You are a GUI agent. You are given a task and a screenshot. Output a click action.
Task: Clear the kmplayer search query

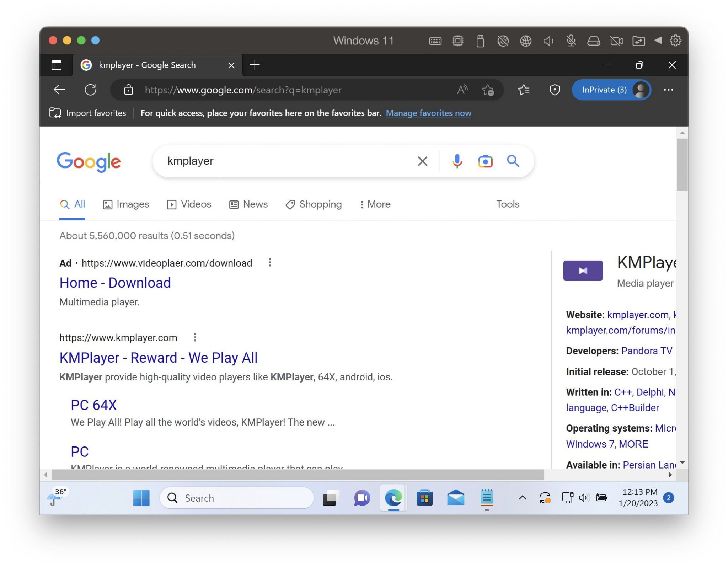[x=422, y=161]
